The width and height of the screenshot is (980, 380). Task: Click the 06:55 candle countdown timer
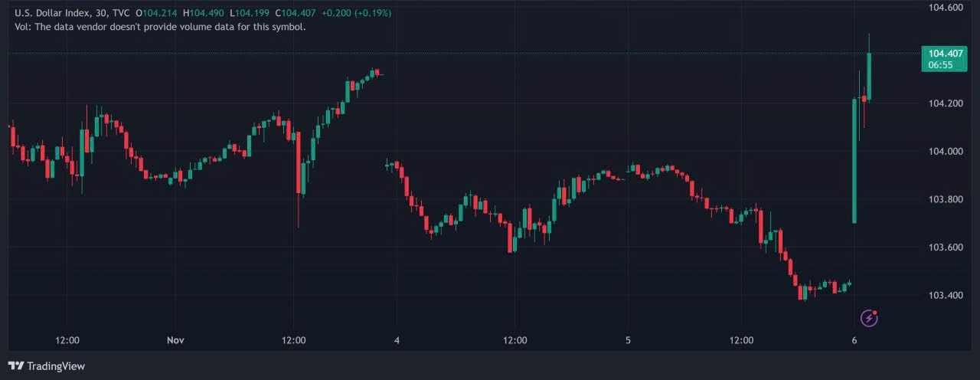click(940, 65)
